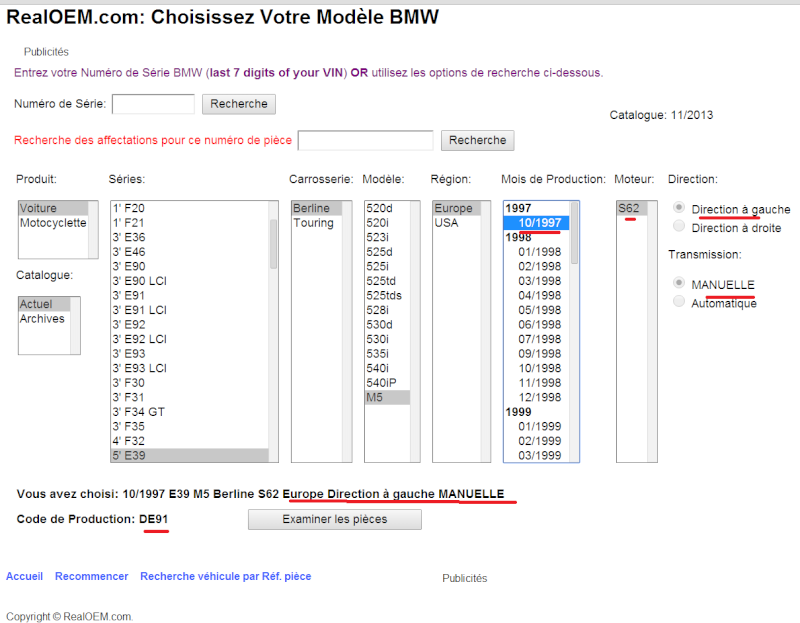Screen dimensions: 800x623
Task: Select Europe in Région list
Action: pos(457,208)
